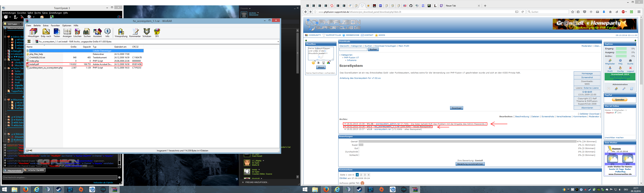Image resolution: width=644 pixels, height=193 pixels.
Task: Run Virenprüfung virus scan in WinRAR
Action: pos(121,33)
